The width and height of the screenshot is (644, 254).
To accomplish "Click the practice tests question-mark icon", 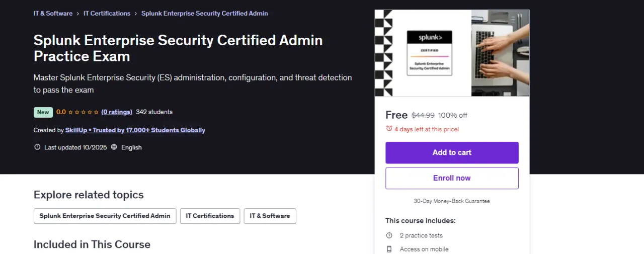I will pyautogui.click(x=389, y=235).
